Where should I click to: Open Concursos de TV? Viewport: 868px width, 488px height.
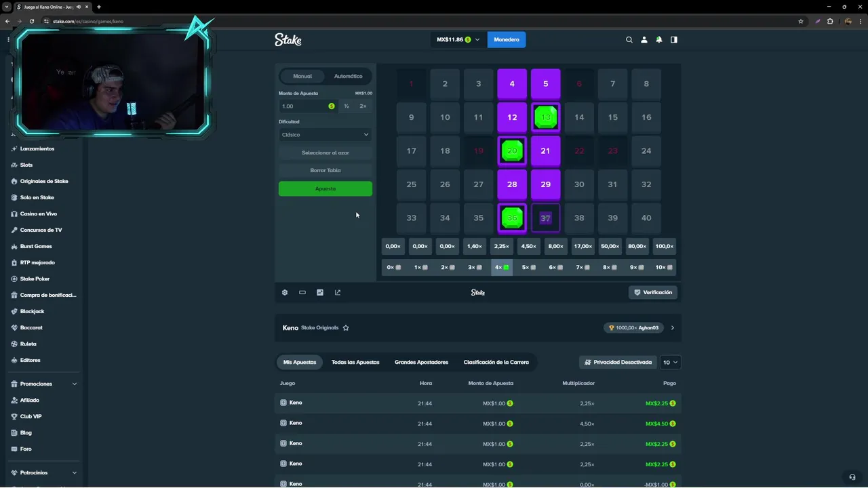pyautogui.click(x=41, y=230)
